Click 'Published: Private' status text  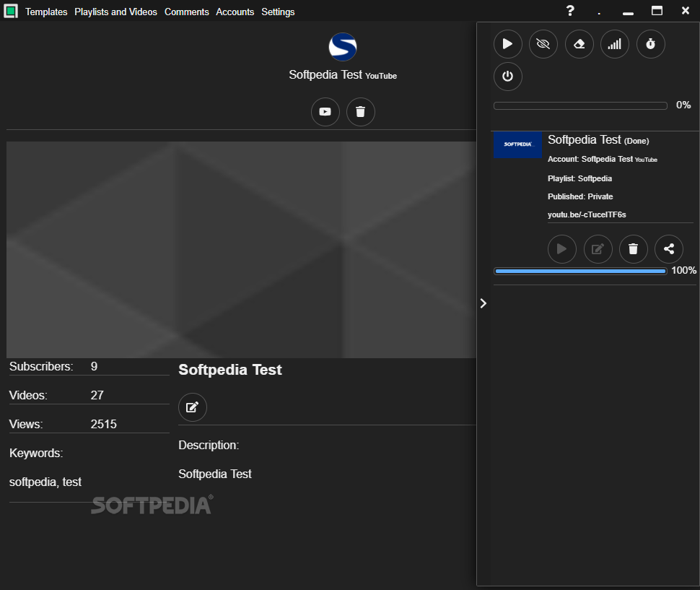click(x=580, y=196)
